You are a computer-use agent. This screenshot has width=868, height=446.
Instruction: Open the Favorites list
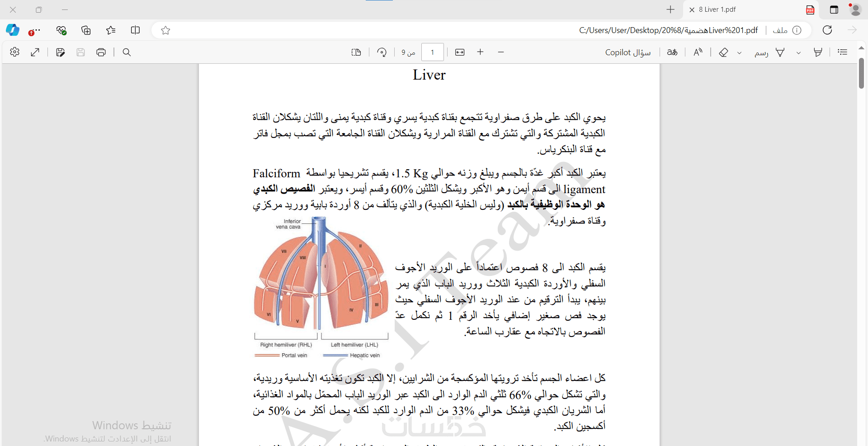111,30
